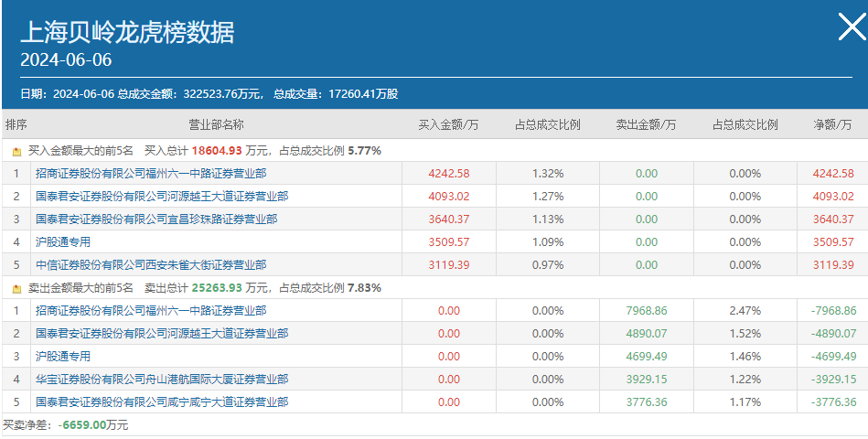This screenshot has width=868, height=439.
Task: Click the 买入金额/万 column header
Action: (x=448, y=124)
